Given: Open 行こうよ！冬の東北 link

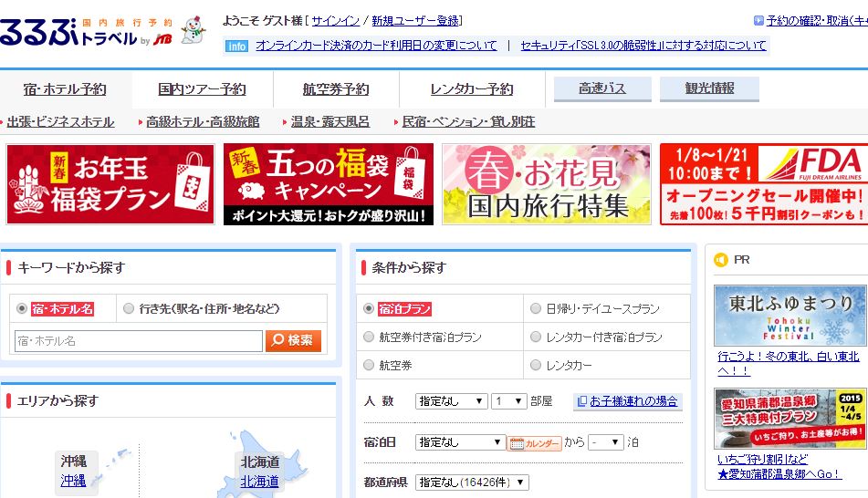Looking at the screenshot, I should [789, 364].
